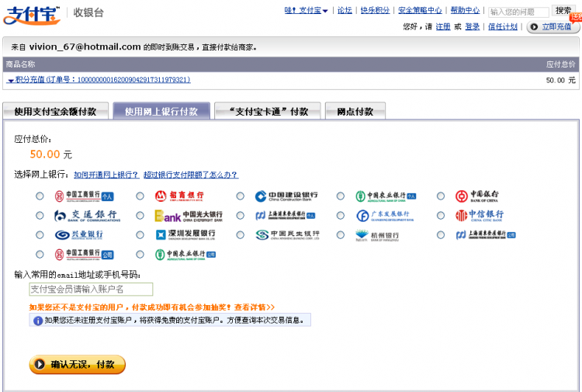The width and height of the screenshot is (582, 392).
Task: Select the 中国民生银行 radio button
Action: (240, 235)
